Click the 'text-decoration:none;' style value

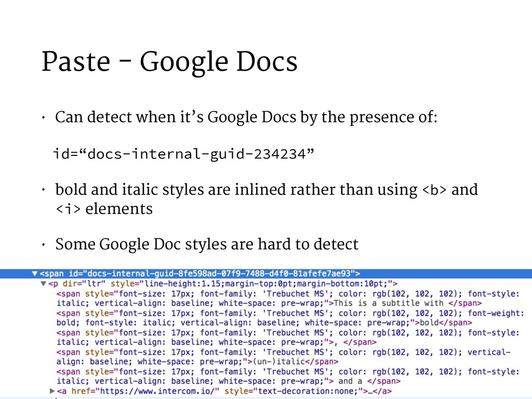click(308, 391)
